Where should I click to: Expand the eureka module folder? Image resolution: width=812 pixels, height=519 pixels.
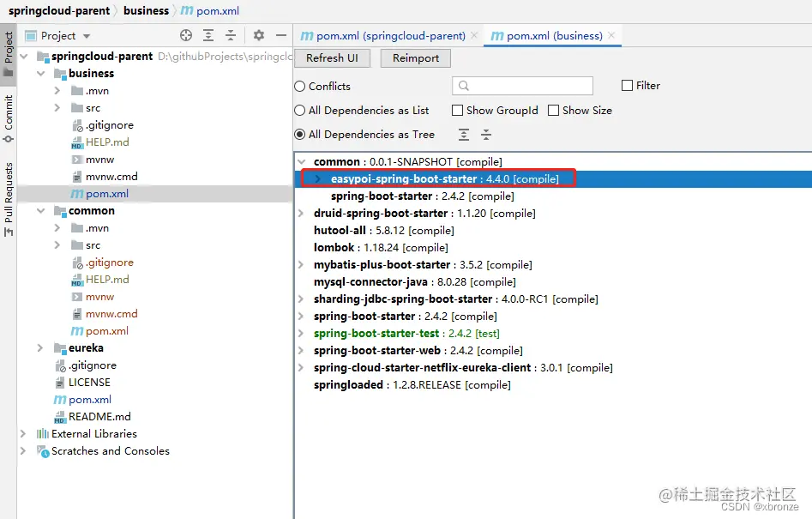(x=40, y=348)
